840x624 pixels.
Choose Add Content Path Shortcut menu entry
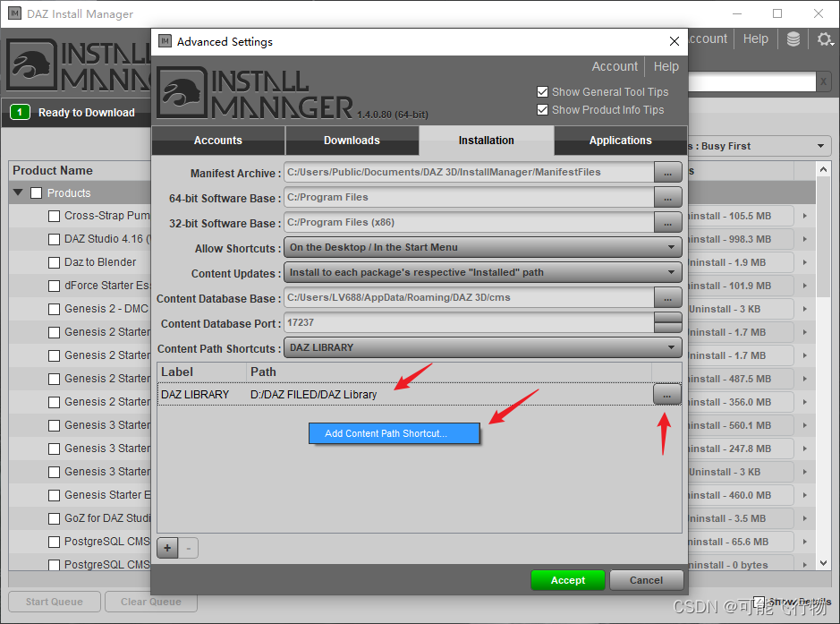tap(395, 433)
